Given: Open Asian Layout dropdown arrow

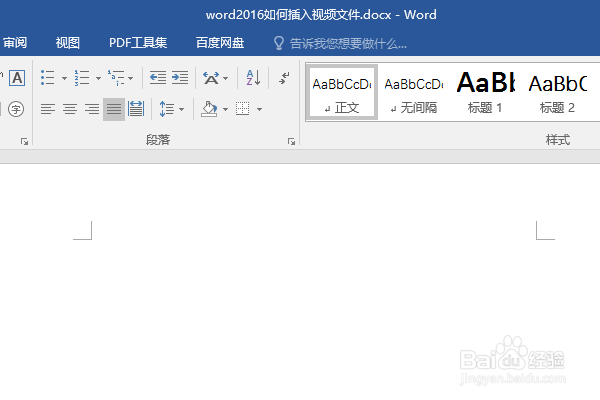Looking at the screenshot, I should [225, 78].
